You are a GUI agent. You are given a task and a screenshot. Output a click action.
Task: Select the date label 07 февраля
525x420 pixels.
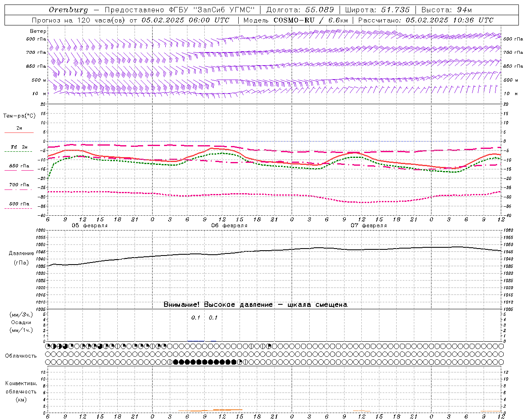(369, 226)
